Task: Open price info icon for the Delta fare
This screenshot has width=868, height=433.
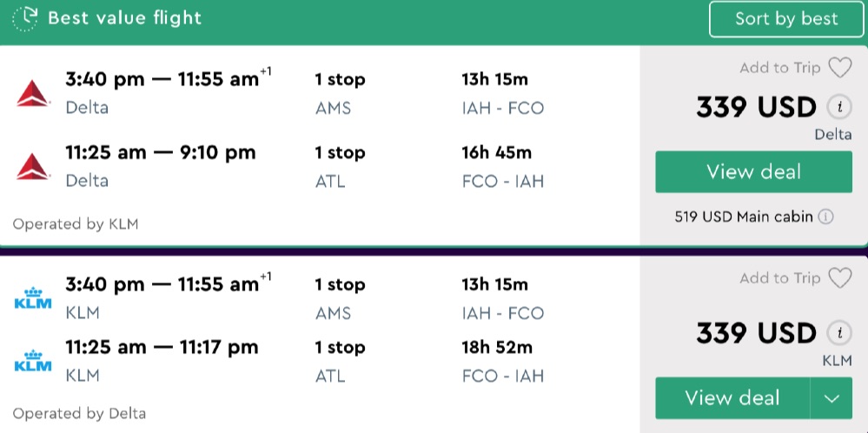Action: pos(838,108)
